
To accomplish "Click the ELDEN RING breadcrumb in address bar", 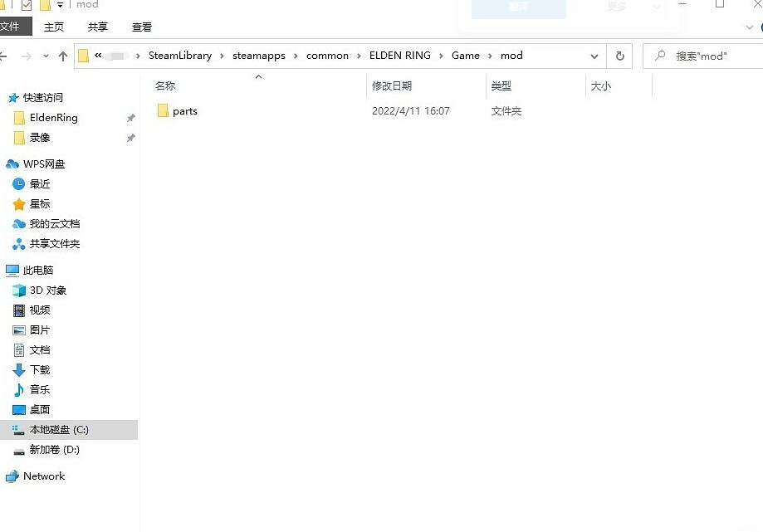I will tap(399, 56).
